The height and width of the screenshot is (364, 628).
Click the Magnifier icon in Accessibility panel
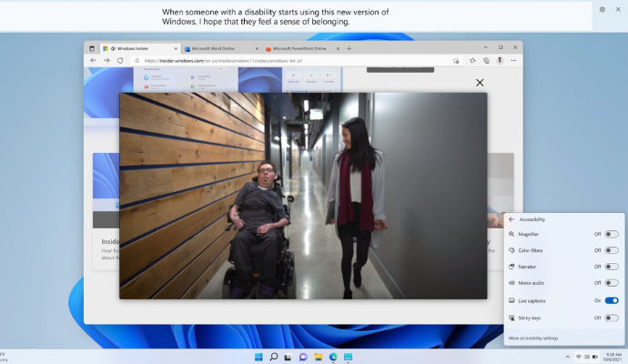point(512,234)
